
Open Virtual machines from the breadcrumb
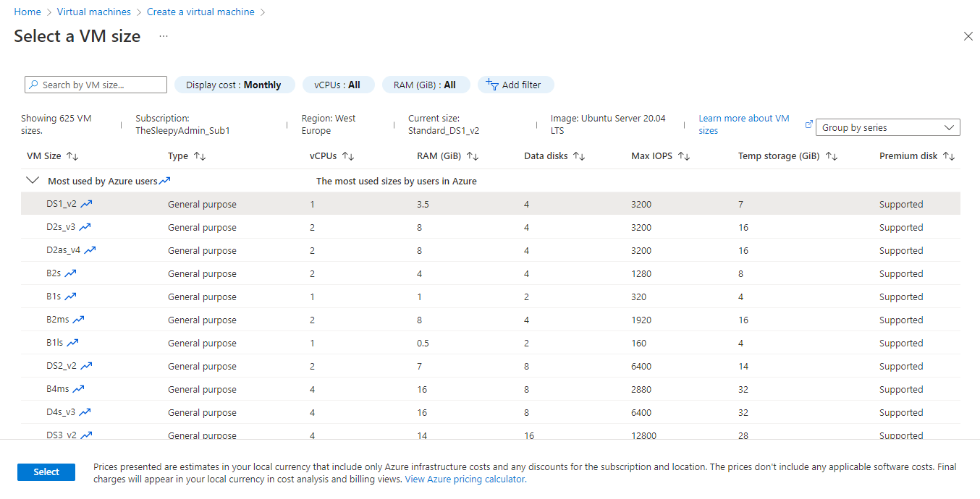[93, 11]
